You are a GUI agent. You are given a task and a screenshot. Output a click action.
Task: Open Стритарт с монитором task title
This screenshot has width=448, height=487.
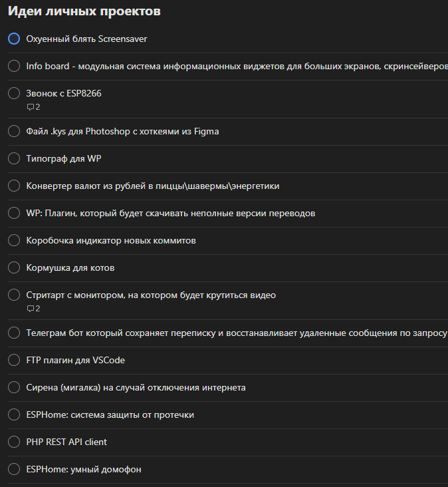(150, 295)
